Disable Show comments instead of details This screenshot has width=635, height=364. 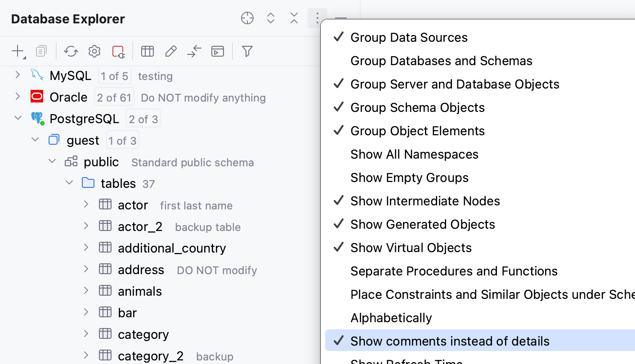pyautogui.click(x=450, y=341)
